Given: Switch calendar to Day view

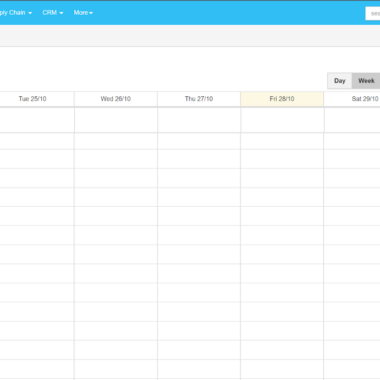Looking at the screenshot, I should [340, 81].
